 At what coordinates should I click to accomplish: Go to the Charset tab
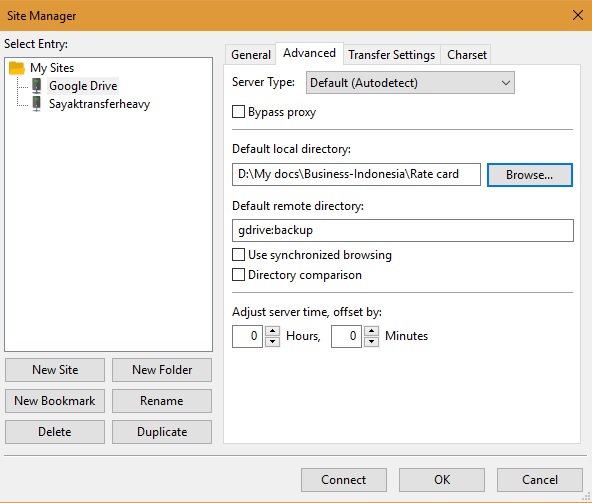coord(467,55)
